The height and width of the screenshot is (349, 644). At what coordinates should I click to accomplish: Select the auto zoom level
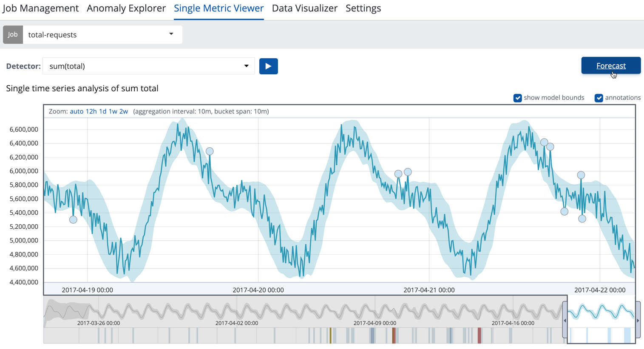click(76, 111)
